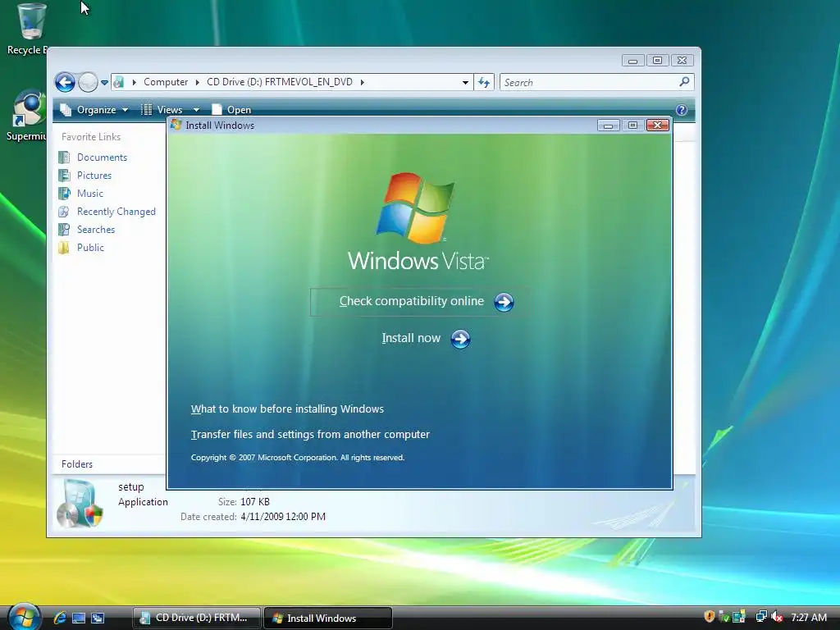Click the Documents folder icon

[x=64, y=157]
